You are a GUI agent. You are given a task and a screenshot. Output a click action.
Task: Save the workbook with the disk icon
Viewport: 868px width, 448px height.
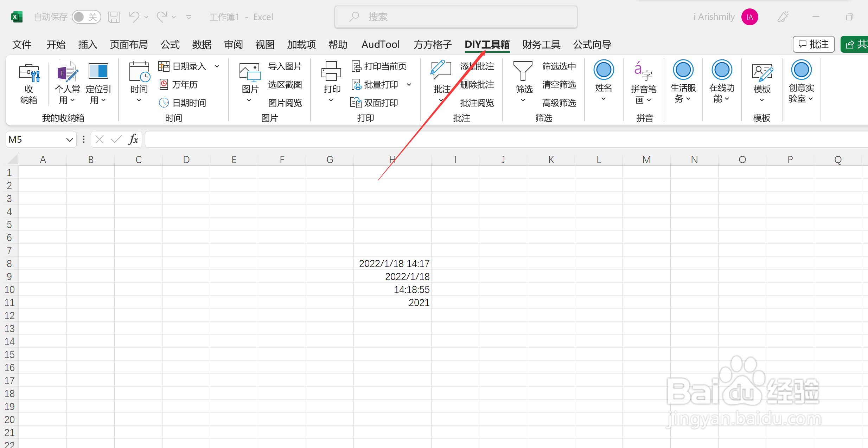click(114, 17)
